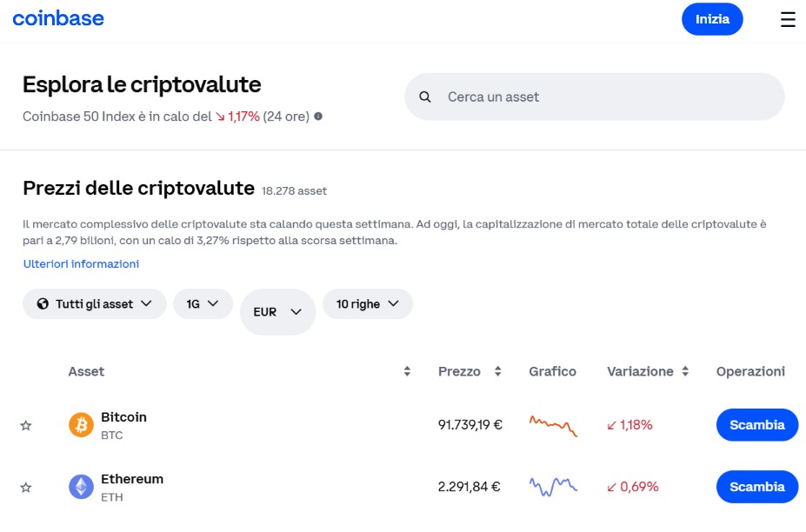Image resolution: width=806 pixels, height=532 pixels.
Task: Click the Bitcoin coin icon
Action: click(81, 425)
